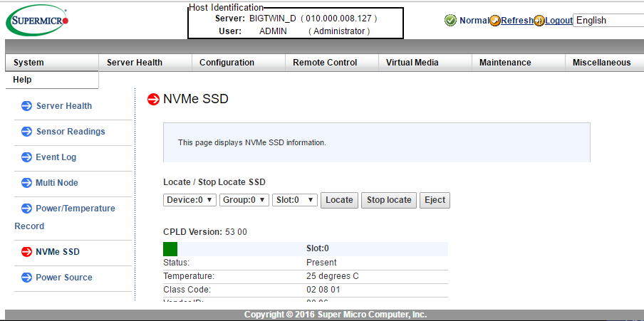Open the Slot:0 dropdown
The width and height of the screenshot is (644, 321).
tap(295, 200)
